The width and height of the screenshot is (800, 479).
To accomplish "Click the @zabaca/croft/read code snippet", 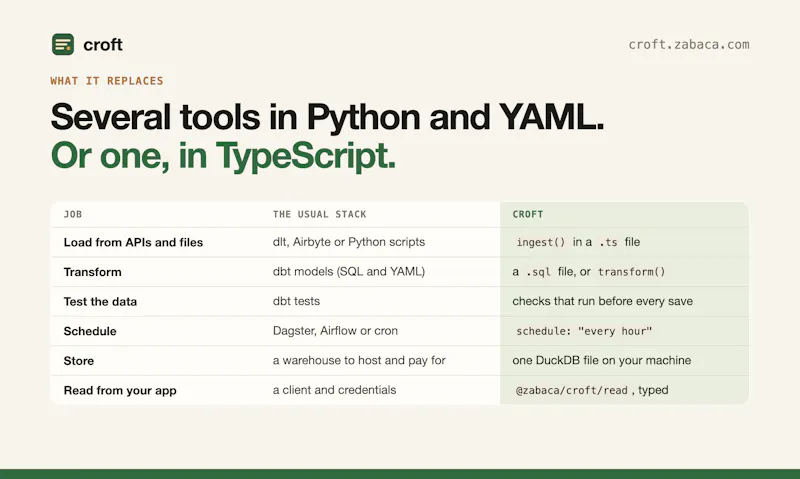I will (571, 390).
